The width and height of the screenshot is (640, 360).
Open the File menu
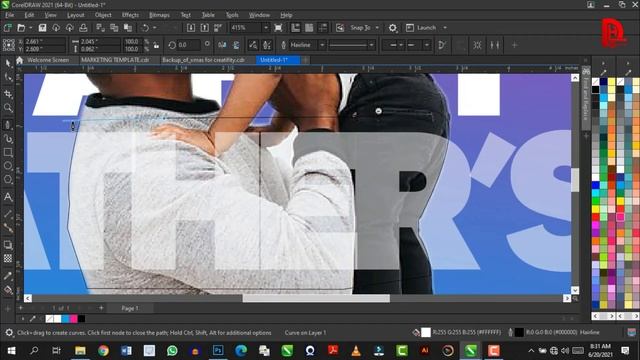coord(10,15)
